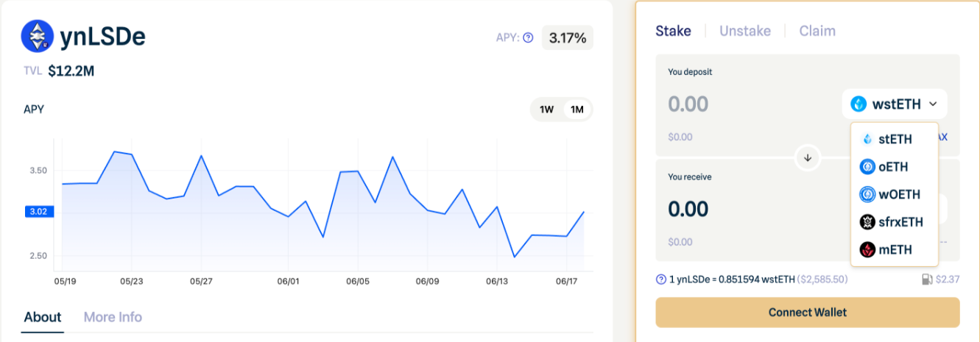Screen dimensions: 980x342
Task: Switch chart range to 1M
Action: [577, 110]
